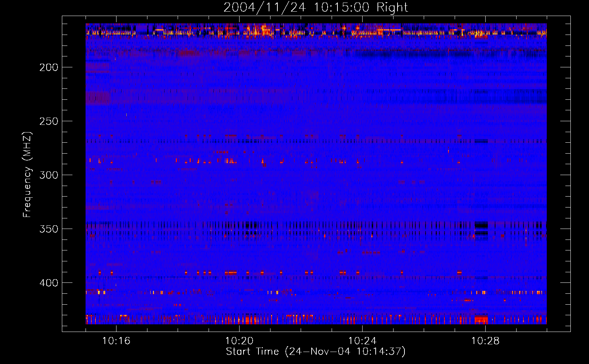589x364 pixels.
Task: Click the bright red burst at spectrogram bottom near 10:28
Action: coord(481,320)
